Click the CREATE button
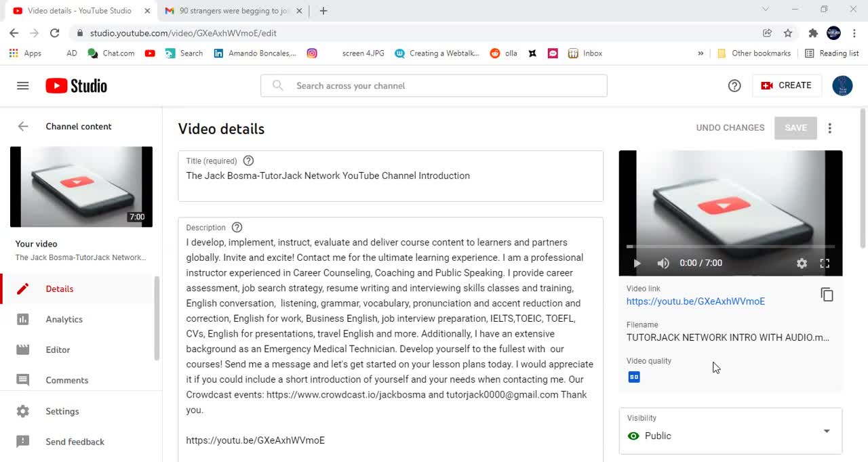 (787, 85)
